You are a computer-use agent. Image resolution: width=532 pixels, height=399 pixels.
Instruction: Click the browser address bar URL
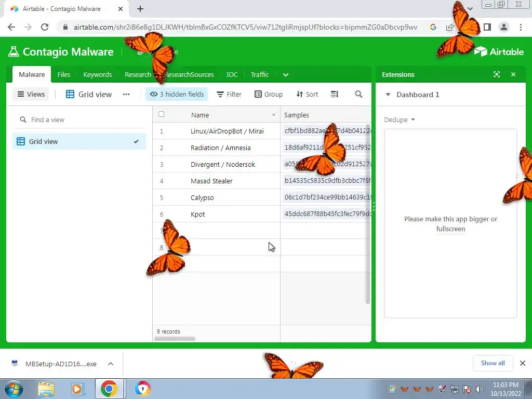point(245,27)
